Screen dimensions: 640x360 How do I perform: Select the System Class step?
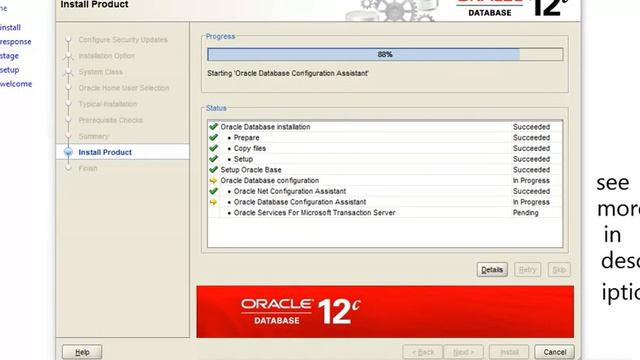coord(100,72)
